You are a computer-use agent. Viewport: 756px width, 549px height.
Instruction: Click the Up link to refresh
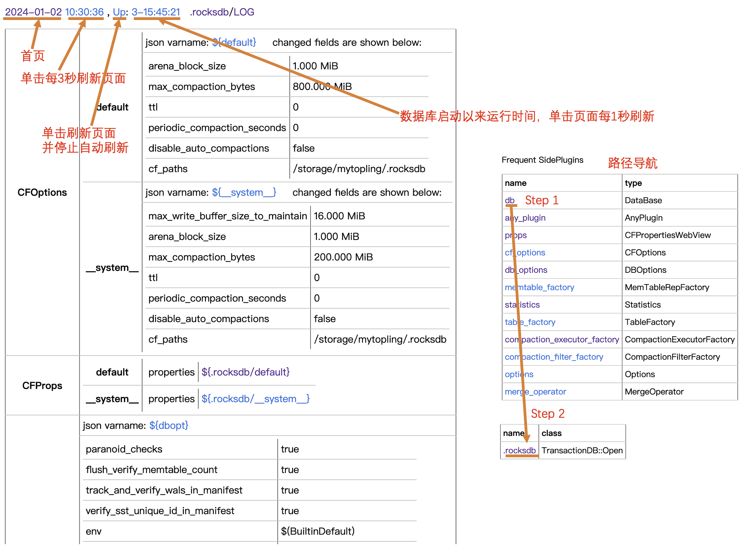pos(119,12)
